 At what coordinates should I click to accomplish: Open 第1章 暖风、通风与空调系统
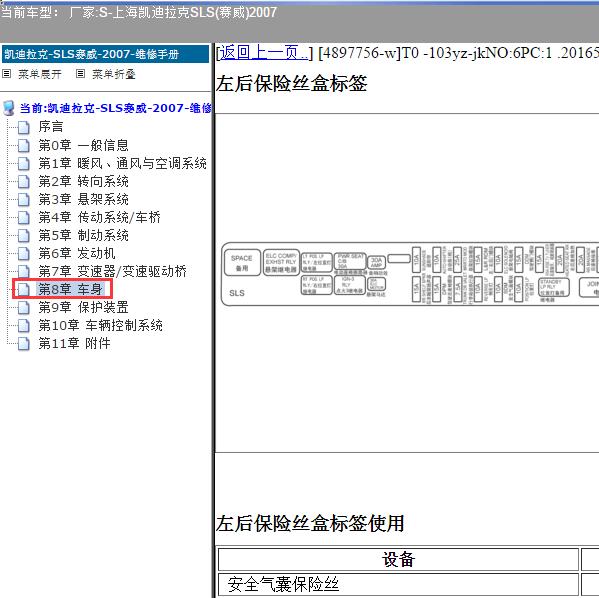click(123, 163)
